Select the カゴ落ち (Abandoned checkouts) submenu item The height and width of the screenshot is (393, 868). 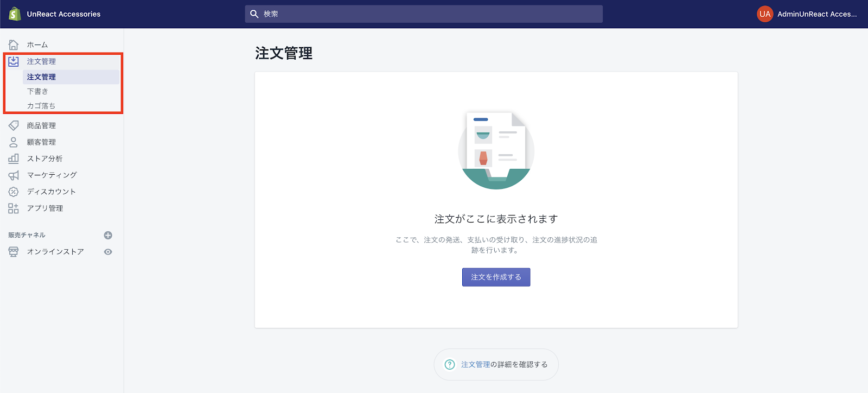point(41,106)
